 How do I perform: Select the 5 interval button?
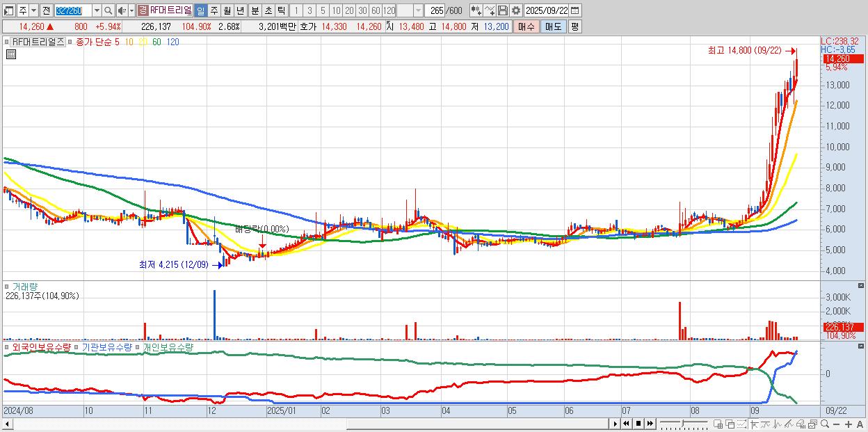[323, 10]
